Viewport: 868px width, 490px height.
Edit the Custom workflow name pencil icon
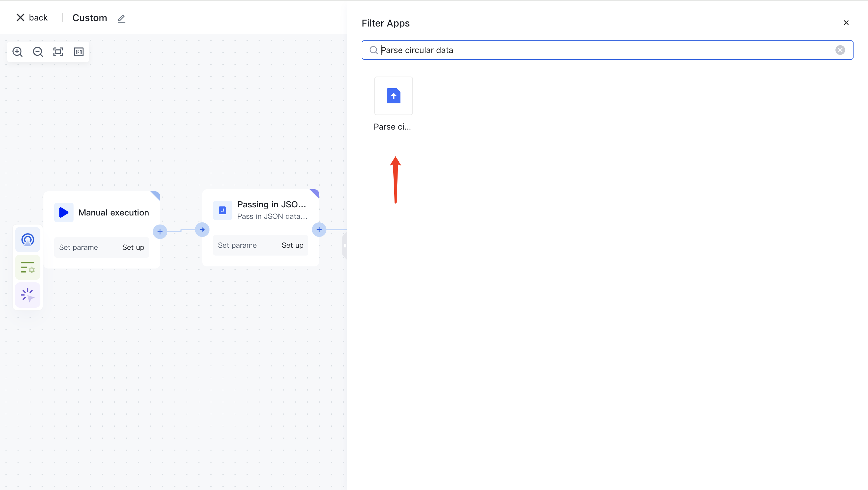[122, 18]
